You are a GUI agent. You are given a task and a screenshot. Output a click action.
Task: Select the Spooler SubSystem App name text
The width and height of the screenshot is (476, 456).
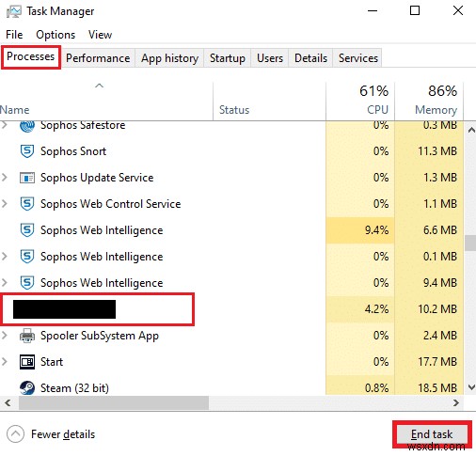(100, 336)
